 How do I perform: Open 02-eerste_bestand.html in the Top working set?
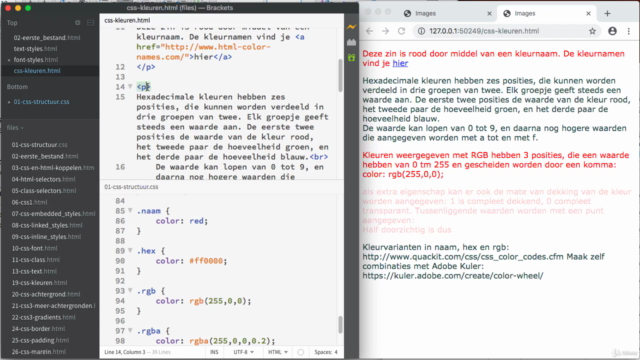pyautogui.click(x=47, y=38)
